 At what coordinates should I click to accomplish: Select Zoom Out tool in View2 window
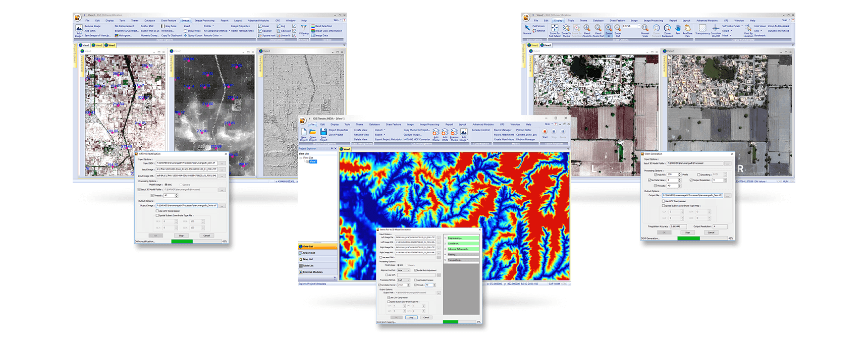coord(618,31)
